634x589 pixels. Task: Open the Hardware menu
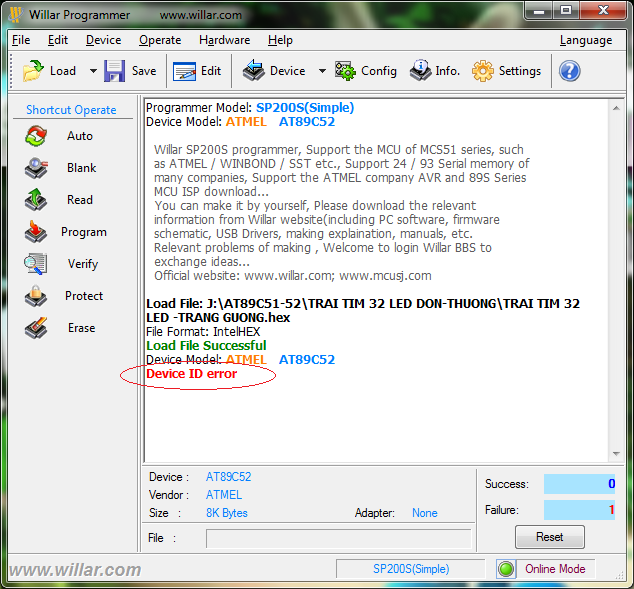pyautogui.click(x=224, y=40)
